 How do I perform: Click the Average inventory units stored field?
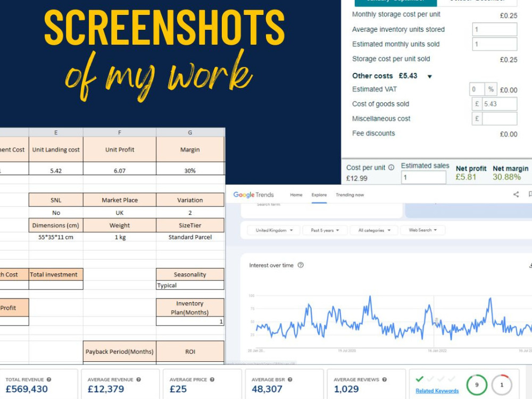click(x=495, y=29)
